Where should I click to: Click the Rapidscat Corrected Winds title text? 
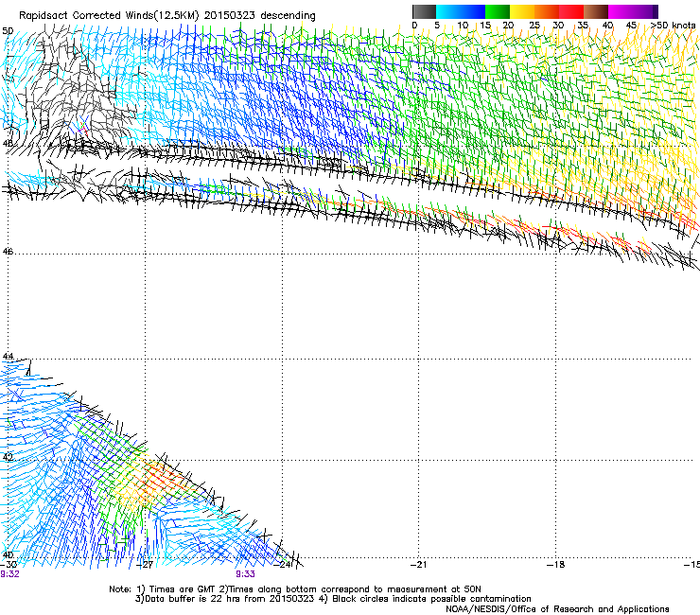[x=167, y=15]
